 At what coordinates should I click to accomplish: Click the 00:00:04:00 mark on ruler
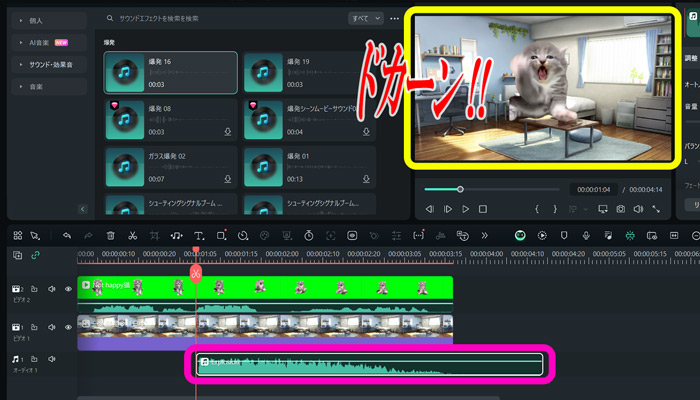pos(487,254)
